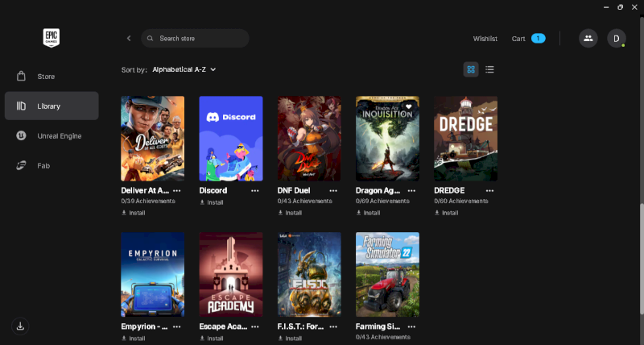Install Dragon Age Inquisition
644x345 pixels.
coord(368,213)
